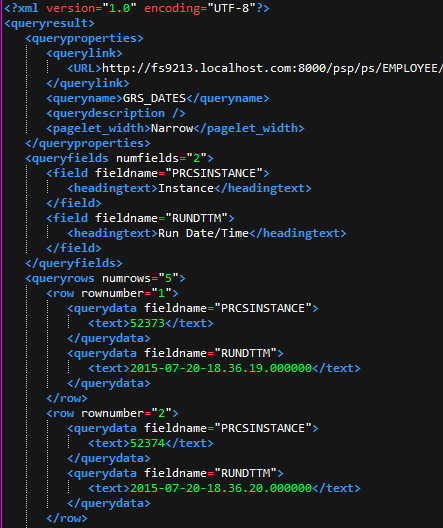The image size is (443, 528).
Task: Click the field tag with fieldname RUNDTTM
Action: tap(140, 218)
